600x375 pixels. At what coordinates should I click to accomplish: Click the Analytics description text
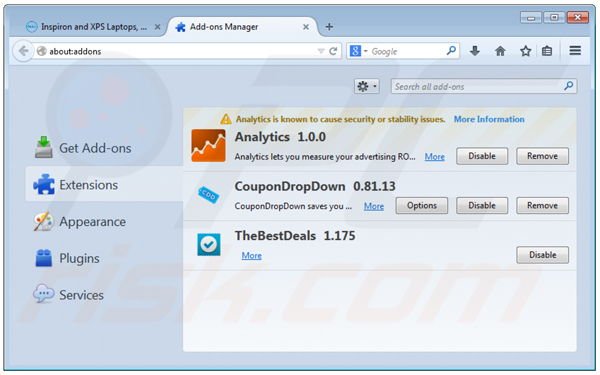[325, 157]
